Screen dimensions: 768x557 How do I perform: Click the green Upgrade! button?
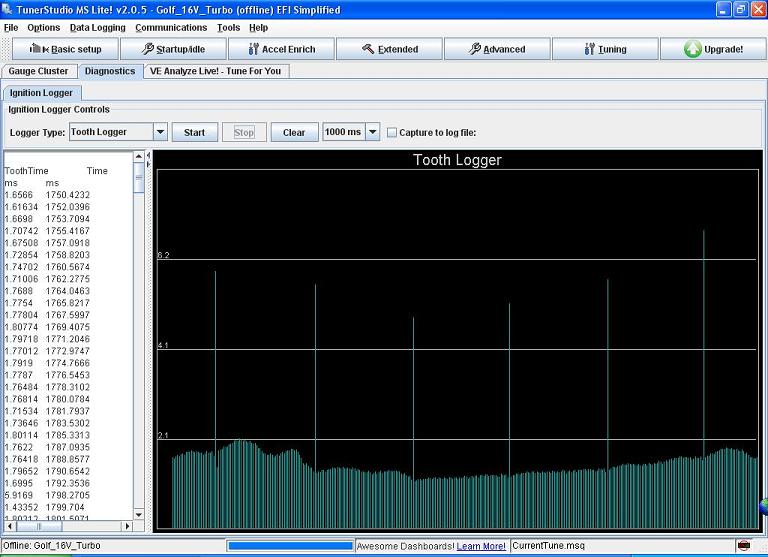713,49
